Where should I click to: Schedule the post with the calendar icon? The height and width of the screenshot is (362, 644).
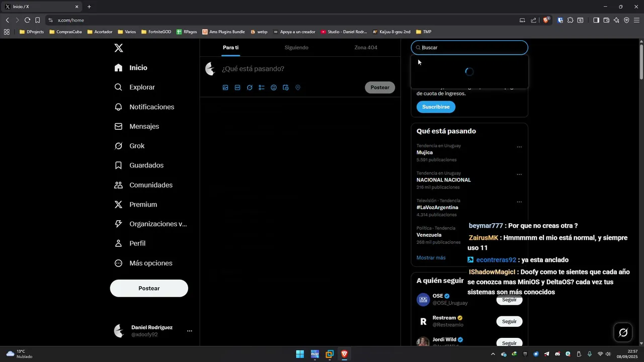coord(286,87)
